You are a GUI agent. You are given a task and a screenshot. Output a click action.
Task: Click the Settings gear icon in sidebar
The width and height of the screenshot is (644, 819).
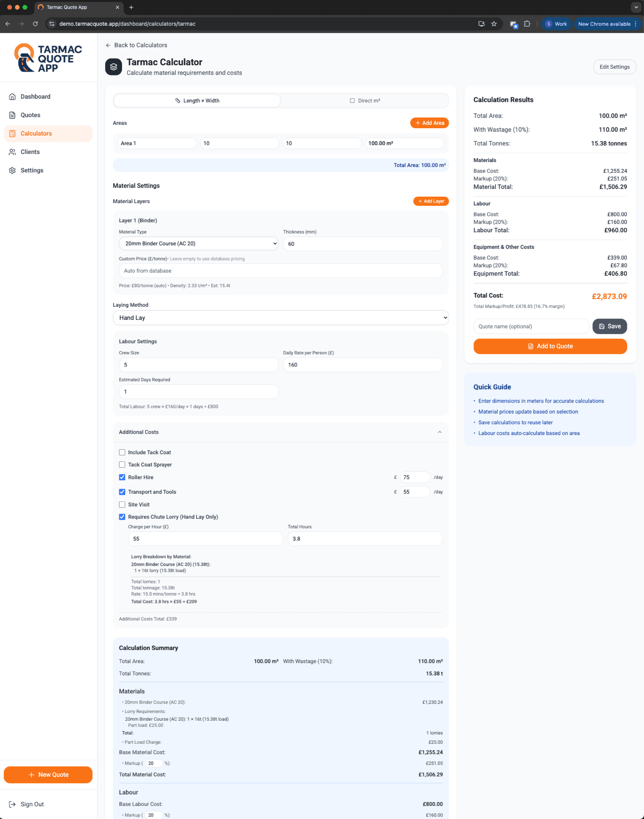click(12, 170)
